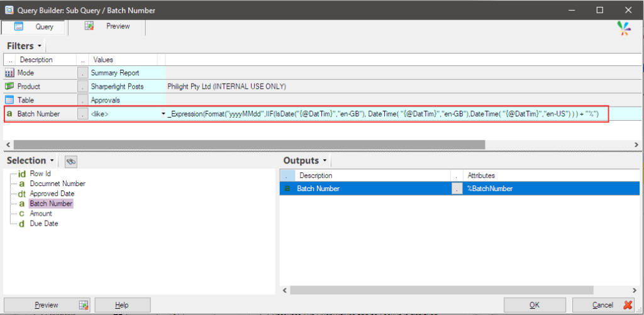Click the Product filter icon

9,87
